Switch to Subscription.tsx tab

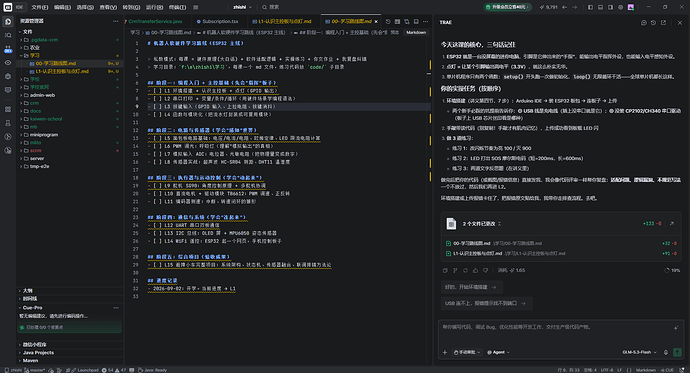[220, 21]
